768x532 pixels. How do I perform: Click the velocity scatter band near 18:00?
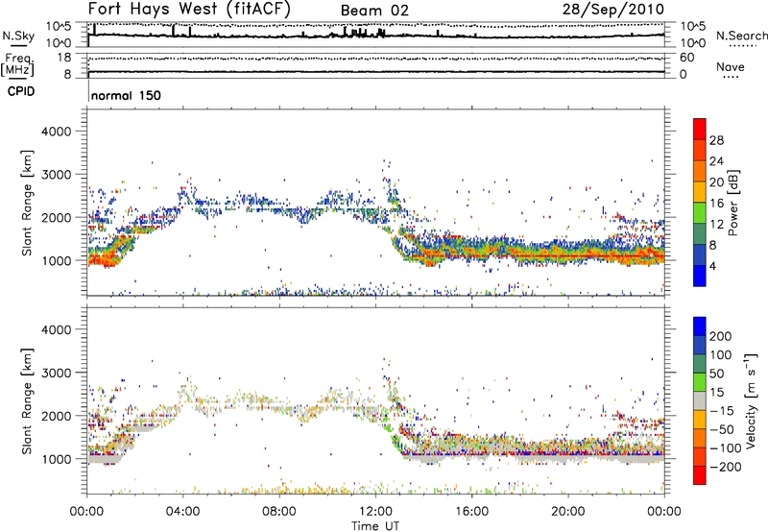[x=520, y=449]
